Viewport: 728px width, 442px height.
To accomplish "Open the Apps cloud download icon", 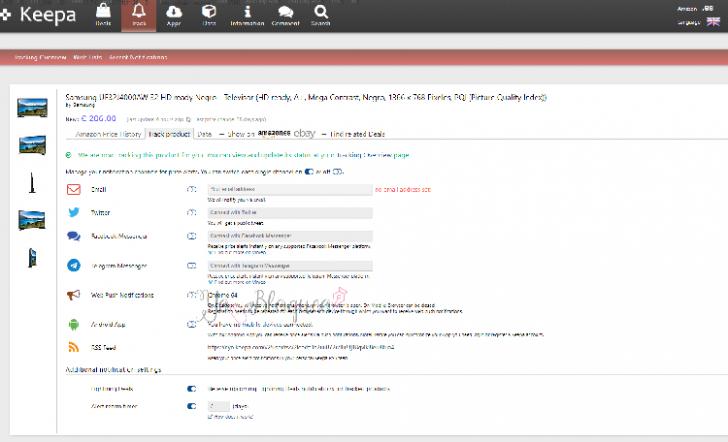I will point(174,14).
